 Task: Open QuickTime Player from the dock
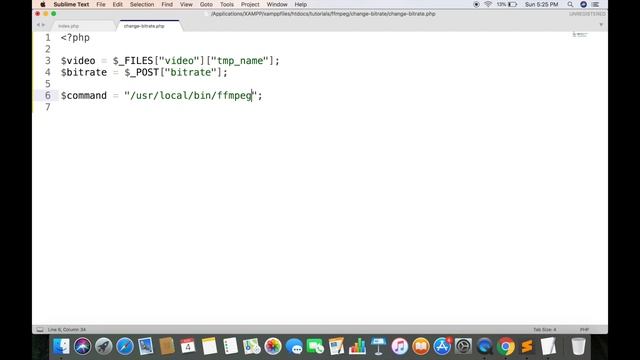point(484,347)
